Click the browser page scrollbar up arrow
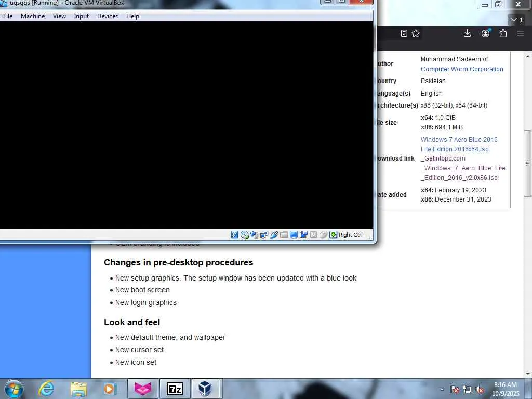Viewport: 532px width, 399px height. pos(528,56)
